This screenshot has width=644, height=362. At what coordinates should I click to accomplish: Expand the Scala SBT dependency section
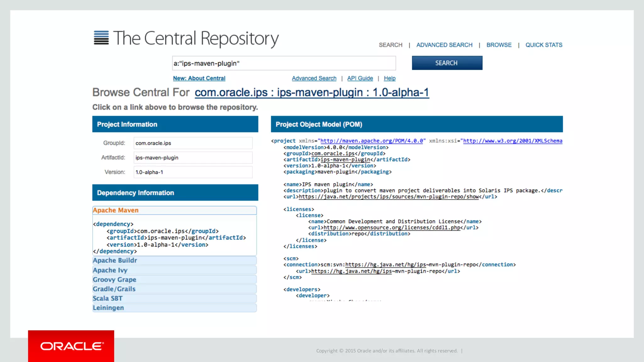(175, 298)
